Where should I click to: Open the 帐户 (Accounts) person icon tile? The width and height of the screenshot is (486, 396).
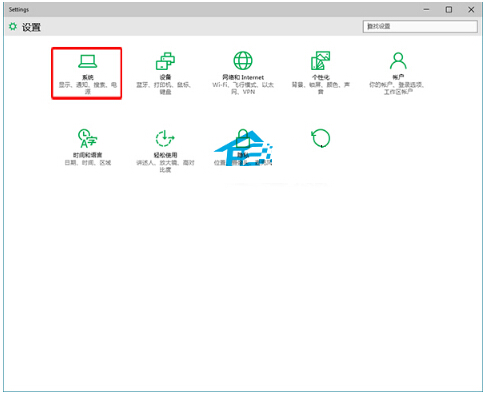397,73
